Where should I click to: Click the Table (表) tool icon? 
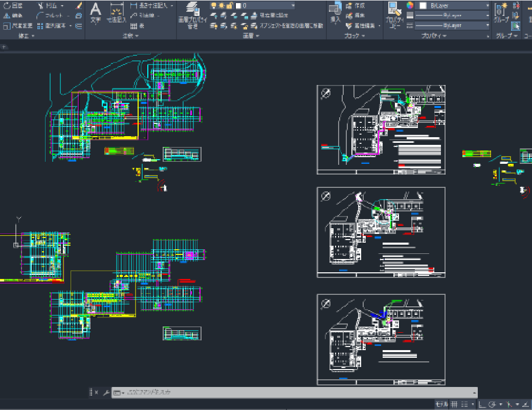(x=134, y=26)
